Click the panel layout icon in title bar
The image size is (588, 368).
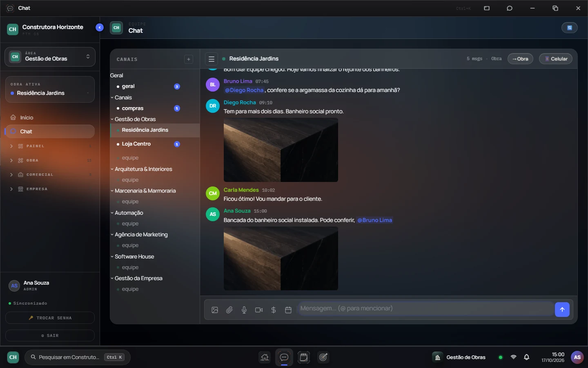(487, 8)
